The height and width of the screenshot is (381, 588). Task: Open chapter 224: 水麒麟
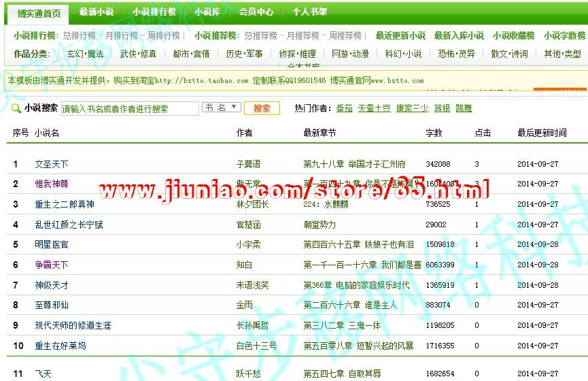point(326,205)
